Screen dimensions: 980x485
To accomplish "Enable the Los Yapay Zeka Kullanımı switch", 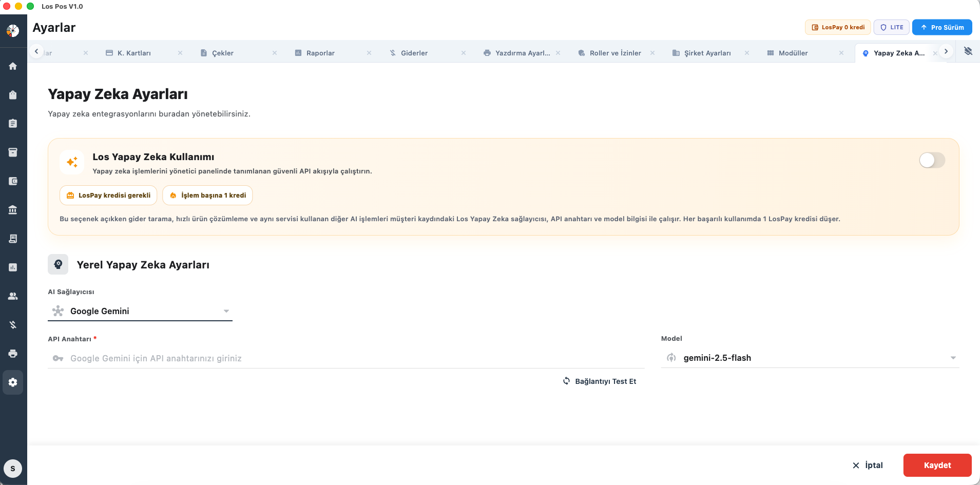I will point(932,161).
